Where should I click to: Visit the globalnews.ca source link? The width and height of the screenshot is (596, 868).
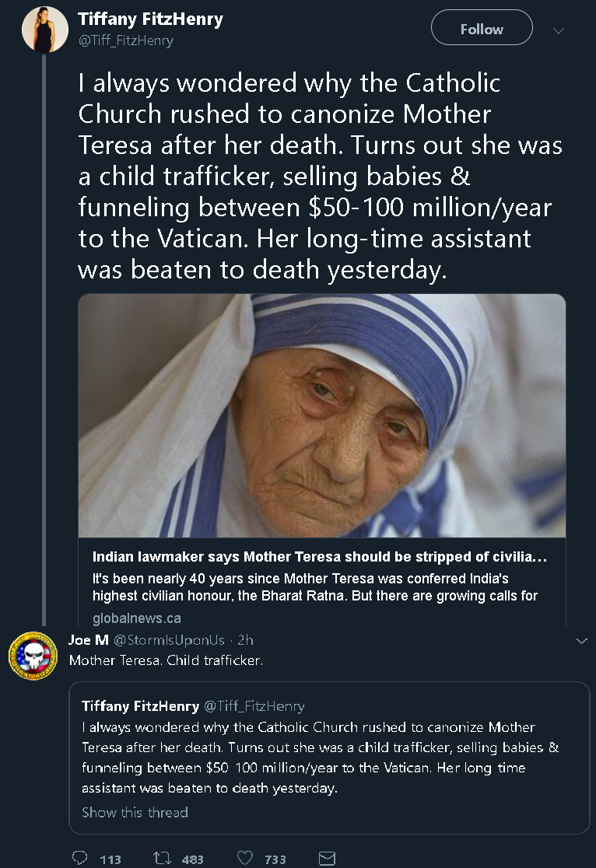click(136, 618)
